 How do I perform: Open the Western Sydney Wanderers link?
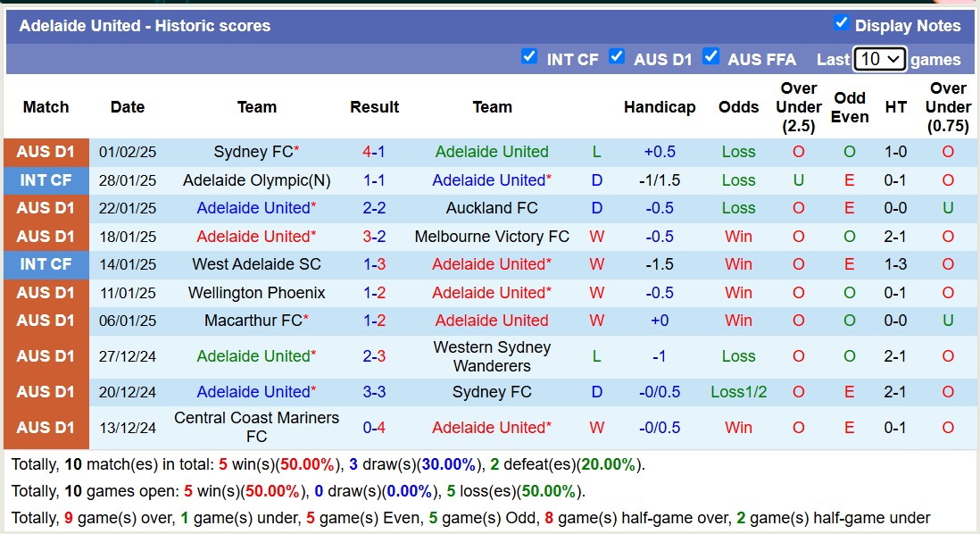click(492, 355)
